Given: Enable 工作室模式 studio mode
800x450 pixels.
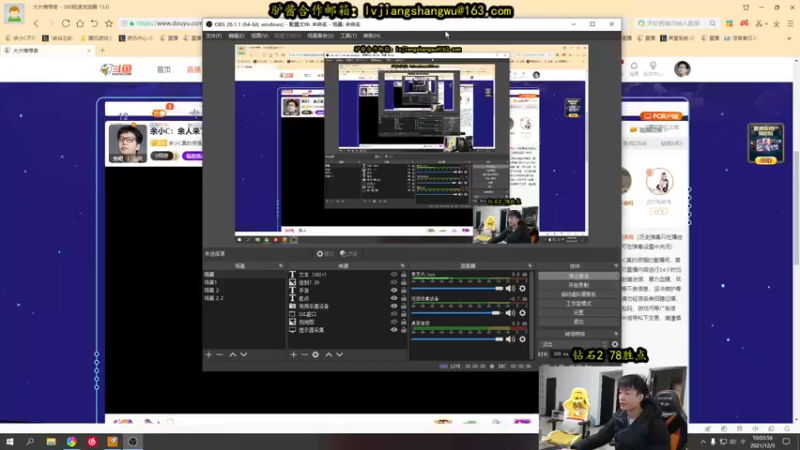Looking at the screenshot, I should coord(578,304).
